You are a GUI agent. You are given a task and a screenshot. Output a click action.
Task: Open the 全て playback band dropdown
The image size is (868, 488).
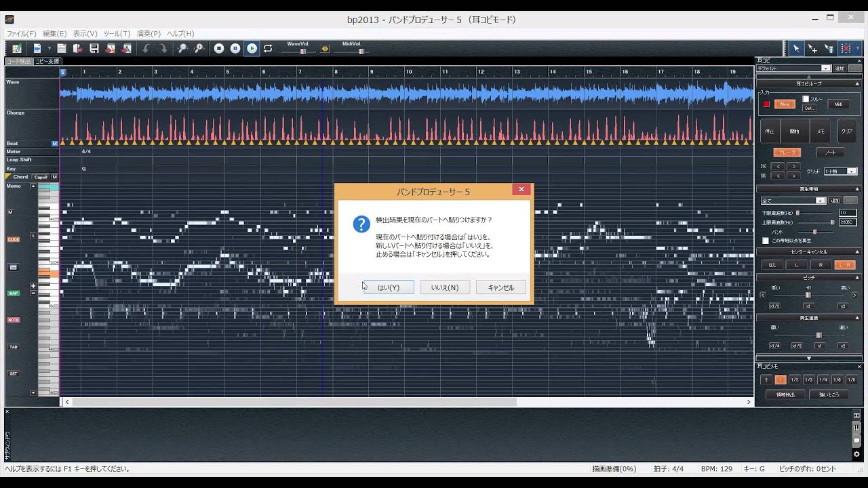821,201
